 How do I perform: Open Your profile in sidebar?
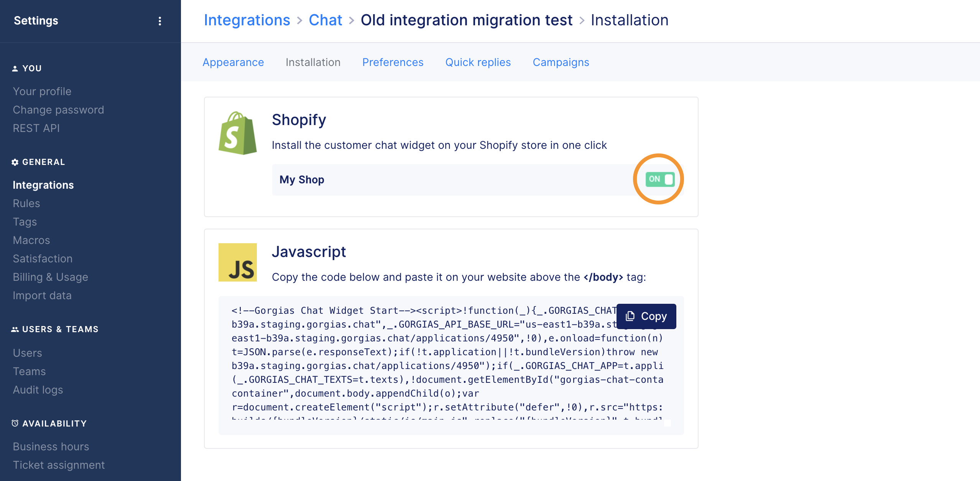pyautogui.click(x=42, y=92)
